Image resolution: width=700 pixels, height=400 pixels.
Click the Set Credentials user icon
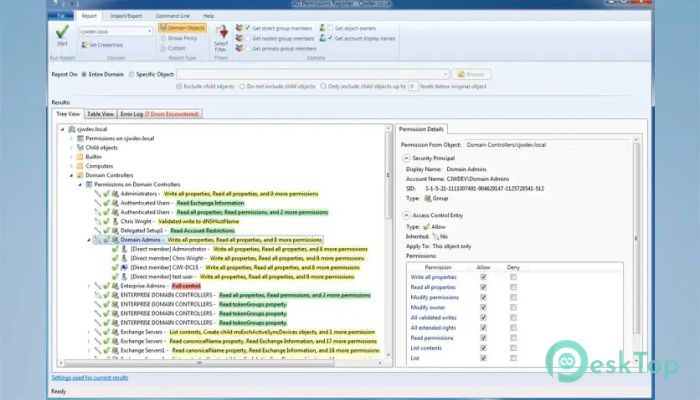coord(84,45)
